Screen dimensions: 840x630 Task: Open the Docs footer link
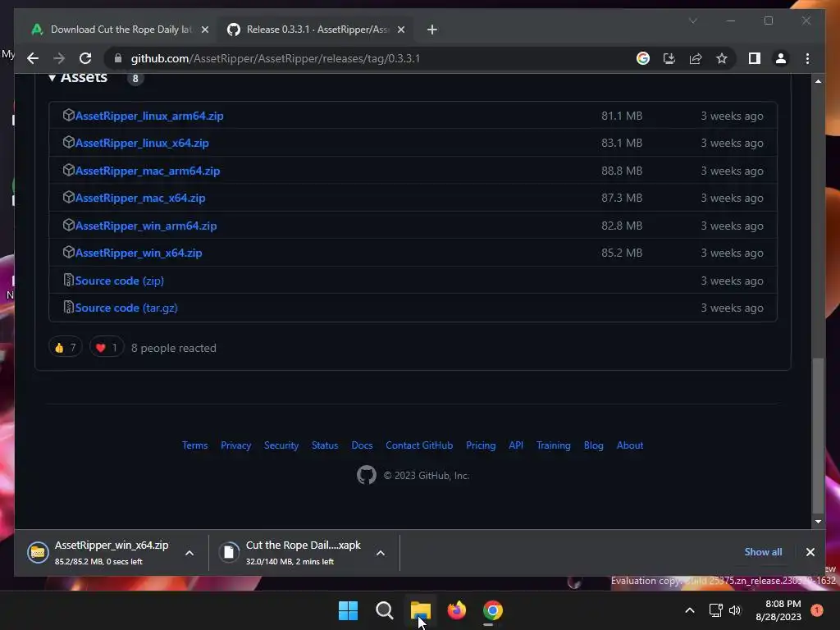362,445
